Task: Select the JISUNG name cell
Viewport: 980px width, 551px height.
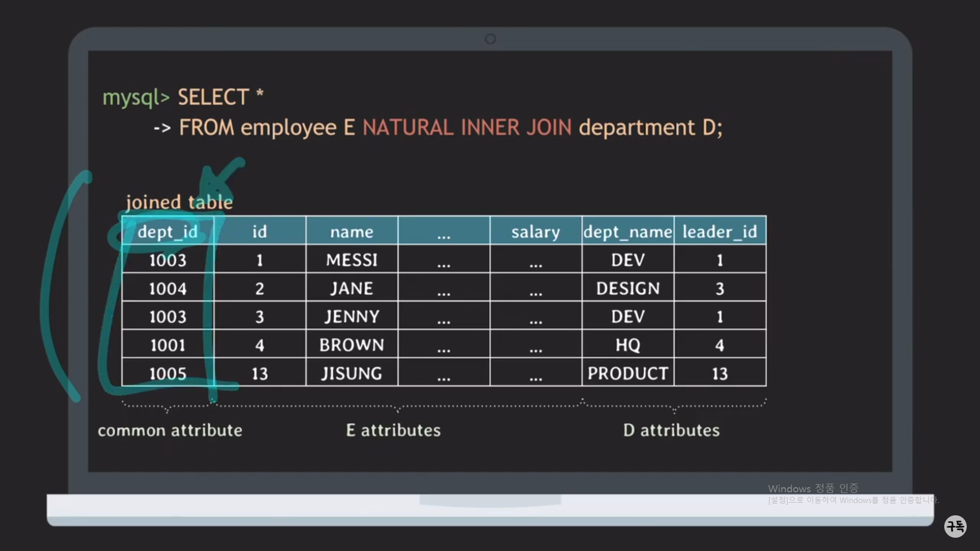Action: (x=352, y=373)
